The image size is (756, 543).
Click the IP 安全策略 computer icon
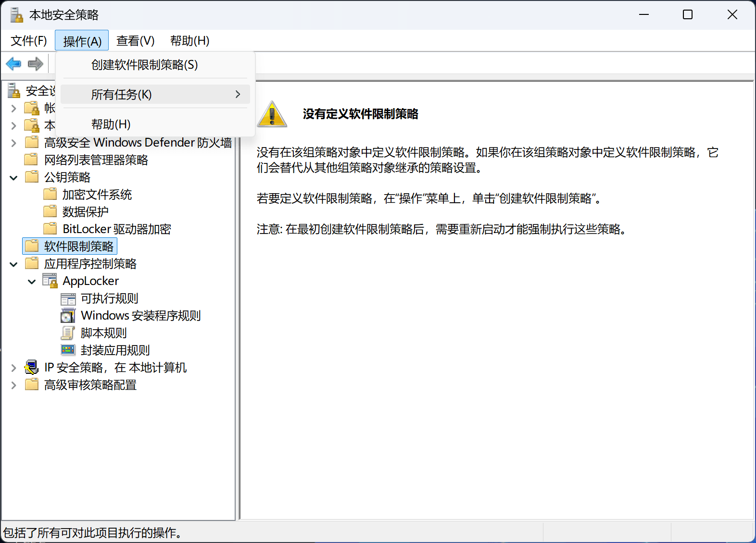point(32,368)
